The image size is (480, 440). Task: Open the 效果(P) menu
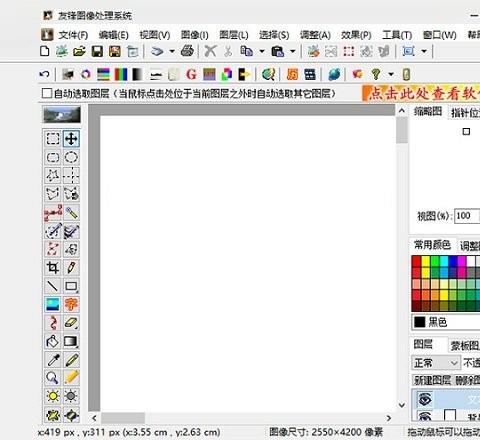pos(356,35)
